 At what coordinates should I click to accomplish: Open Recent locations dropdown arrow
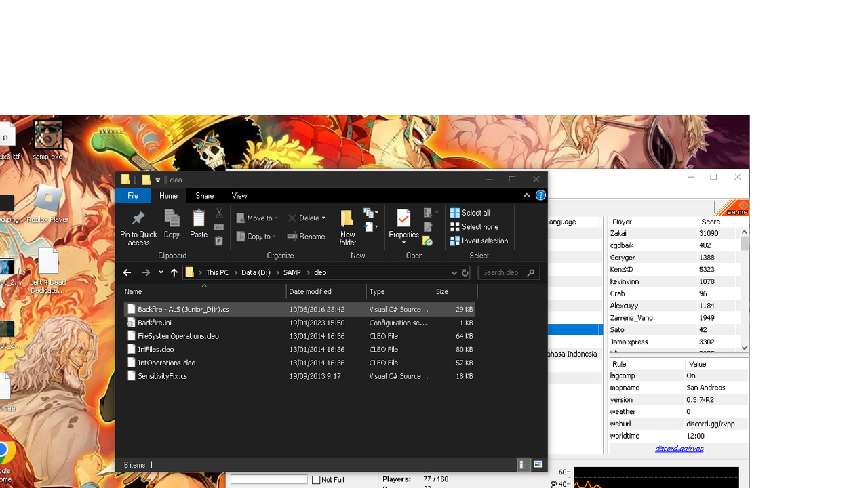click(x=161, y=272)
